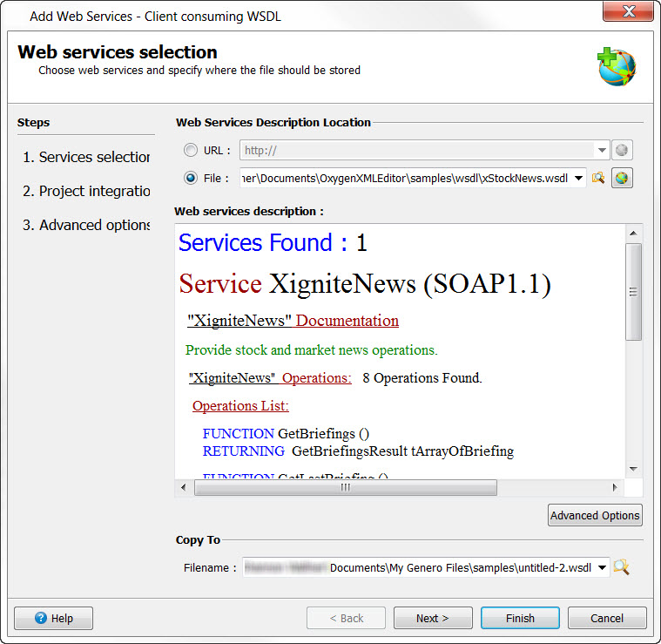Screen dimensions: 661x644
Task: Click the horizontal scroll right arrow
Action: click(615, 487)
